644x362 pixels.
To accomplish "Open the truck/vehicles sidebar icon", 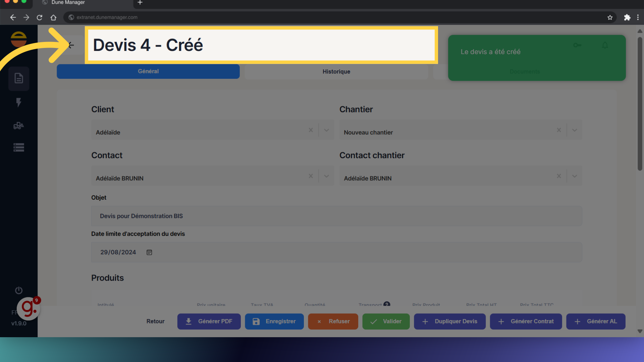I will (x=19, y=126).
